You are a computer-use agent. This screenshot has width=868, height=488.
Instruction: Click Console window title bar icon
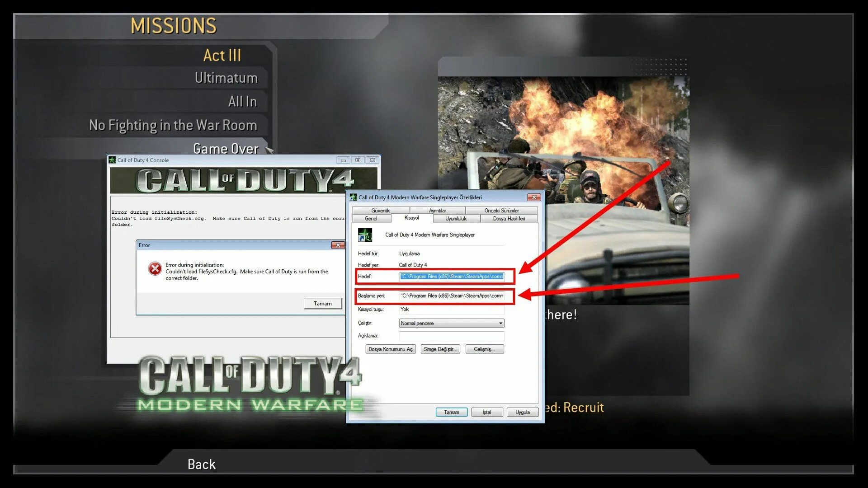112,160
